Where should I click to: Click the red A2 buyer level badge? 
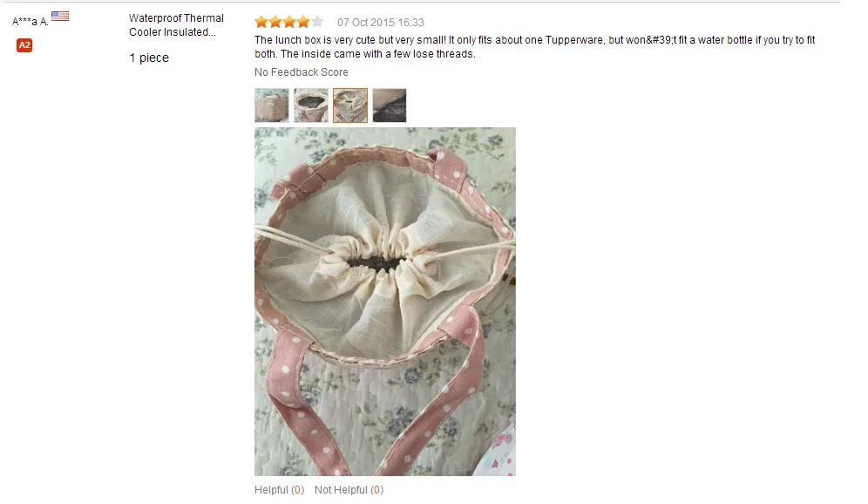[24, 45]
